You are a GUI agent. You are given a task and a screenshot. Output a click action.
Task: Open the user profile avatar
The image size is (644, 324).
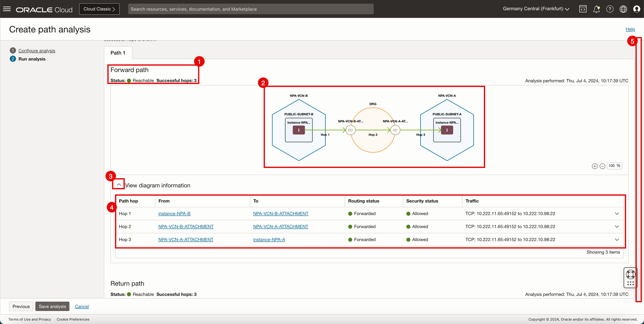637,9
